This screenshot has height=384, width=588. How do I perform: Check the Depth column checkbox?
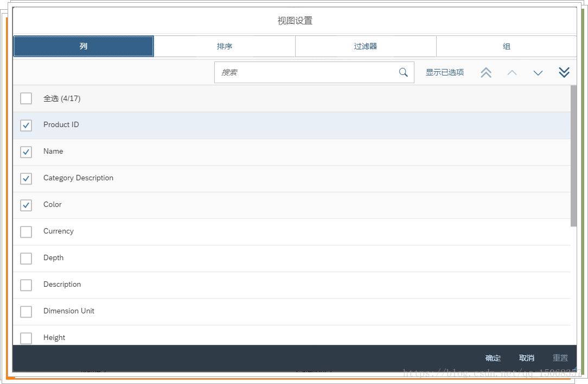[x=26, y=258]
